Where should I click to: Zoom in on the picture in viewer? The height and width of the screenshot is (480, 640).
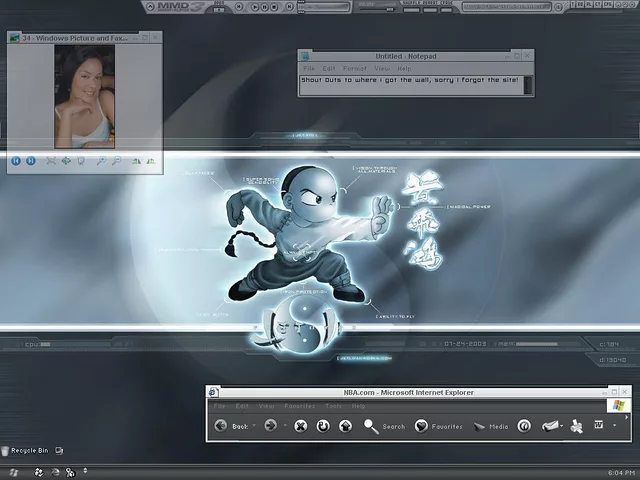pos(101,160)
